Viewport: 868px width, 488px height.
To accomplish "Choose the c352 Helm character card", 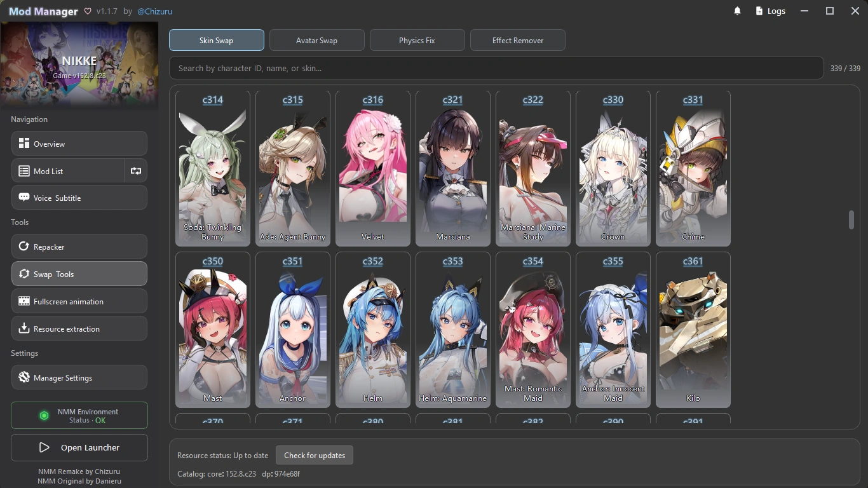I will point(373,330).
